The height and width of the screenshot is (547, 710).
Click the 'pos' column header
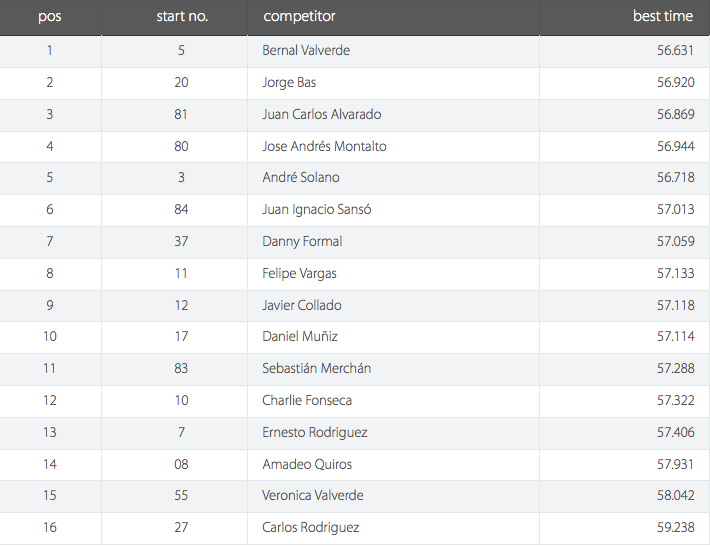pyautogui.click(x=50, y=17)
